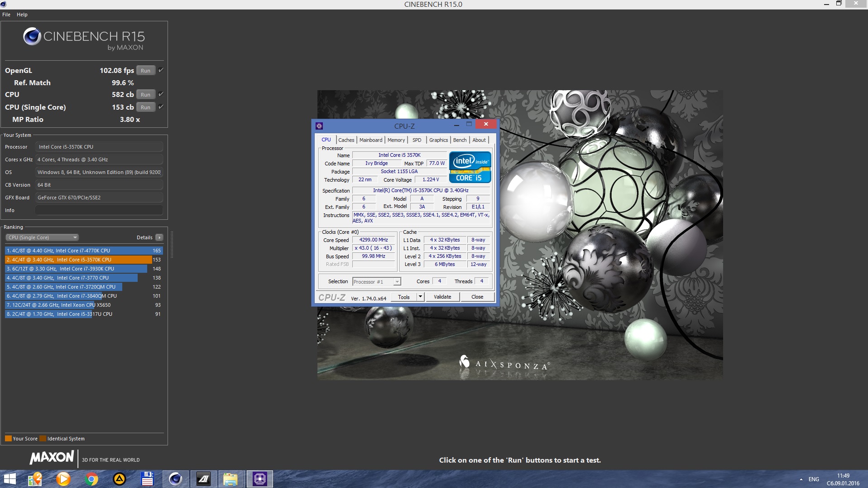
Task: Select the i7-4770K ranking entry
Action: tap(84, 251)
